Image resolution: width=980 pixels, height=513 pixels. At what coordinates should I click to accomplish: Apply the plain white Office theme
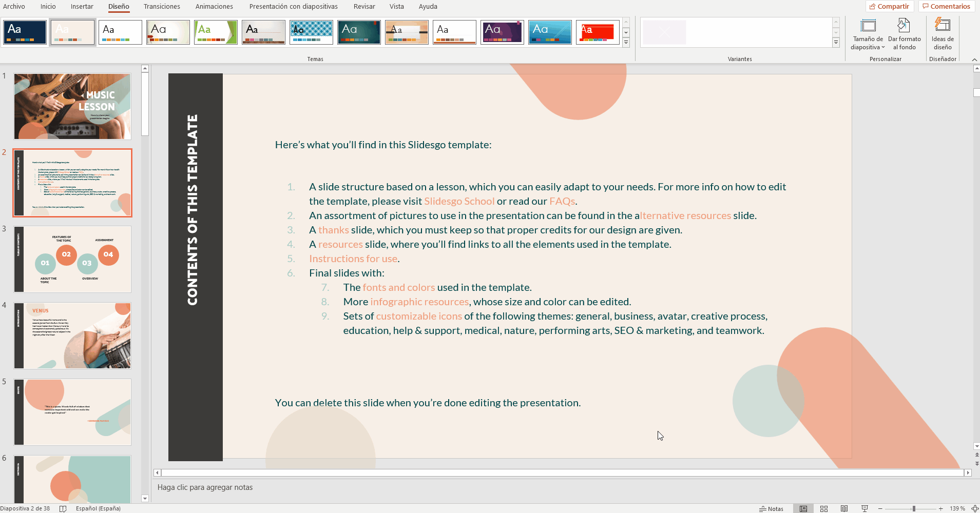click(x=120, y=32)
